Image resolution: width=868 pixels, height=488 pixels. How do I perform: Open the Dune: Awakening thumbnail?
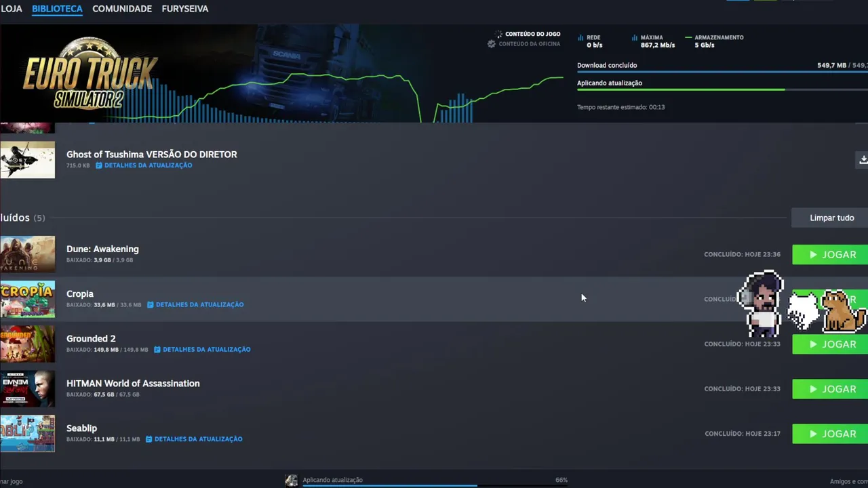27,254
